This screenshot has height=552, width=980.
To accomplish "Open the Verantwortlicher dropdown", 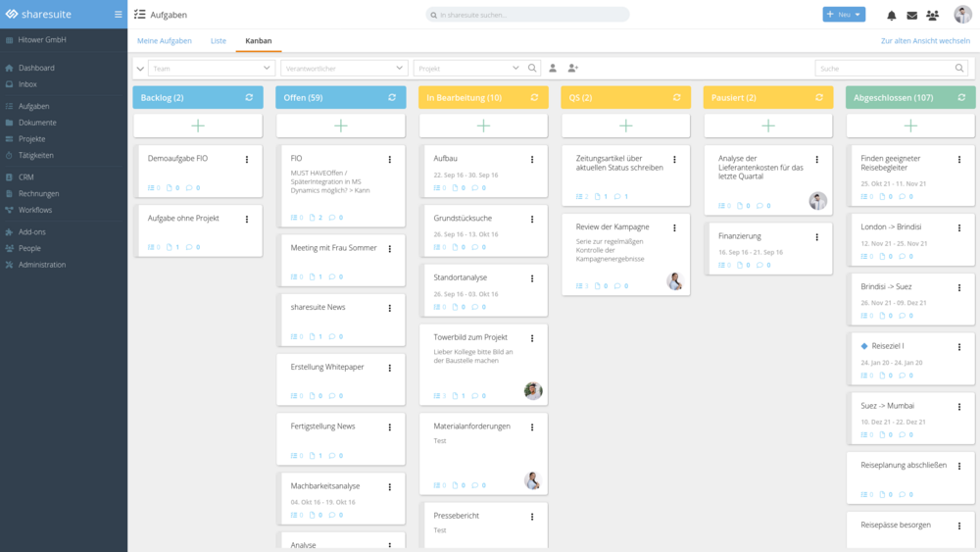I will point(344,69).
